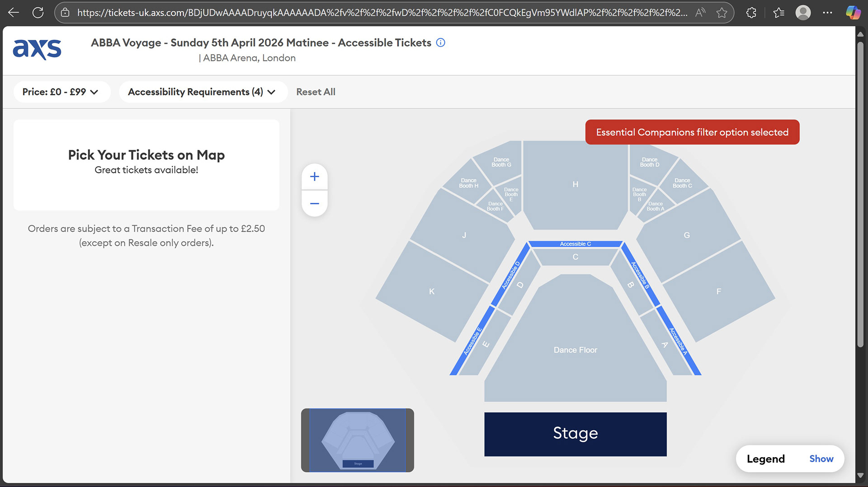
Task: Open Copilot sidebar icon
Action: [853, 13]
